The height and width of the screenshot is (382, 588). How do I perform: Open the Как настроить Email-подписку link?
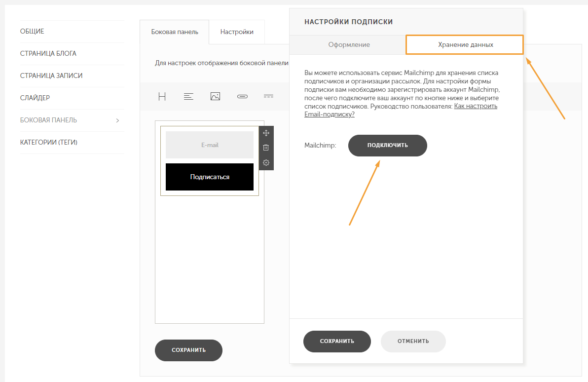[401, 111]
